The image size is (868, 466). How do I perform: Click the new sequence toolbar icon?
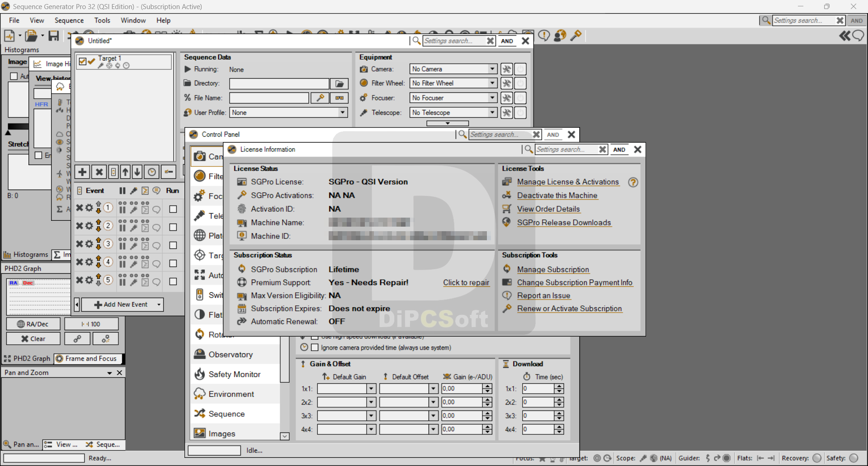[x=9, y=35]
